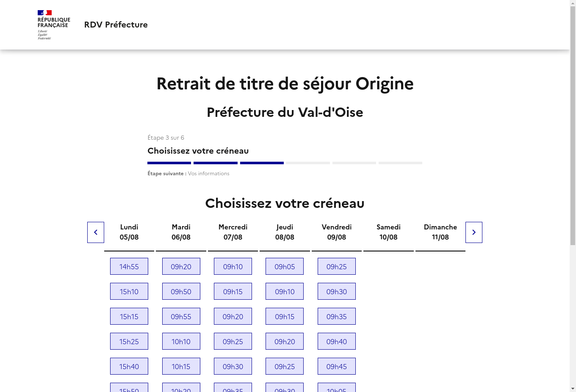Click the Vendredi 09/08 column header
576x392 pixels.
pos(337,232)
